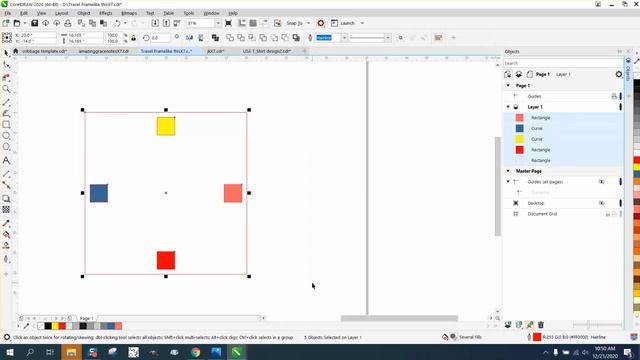640x360 pixels.
Task: Open the Object menu
Action: pos(84,13)
